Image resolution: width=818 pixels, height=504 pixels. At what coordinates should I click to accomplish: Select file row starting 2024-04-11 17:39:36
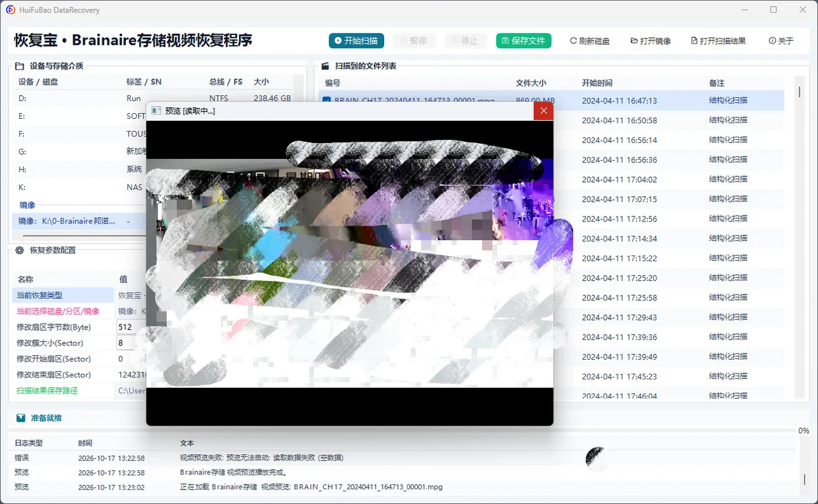coord(668,337)
